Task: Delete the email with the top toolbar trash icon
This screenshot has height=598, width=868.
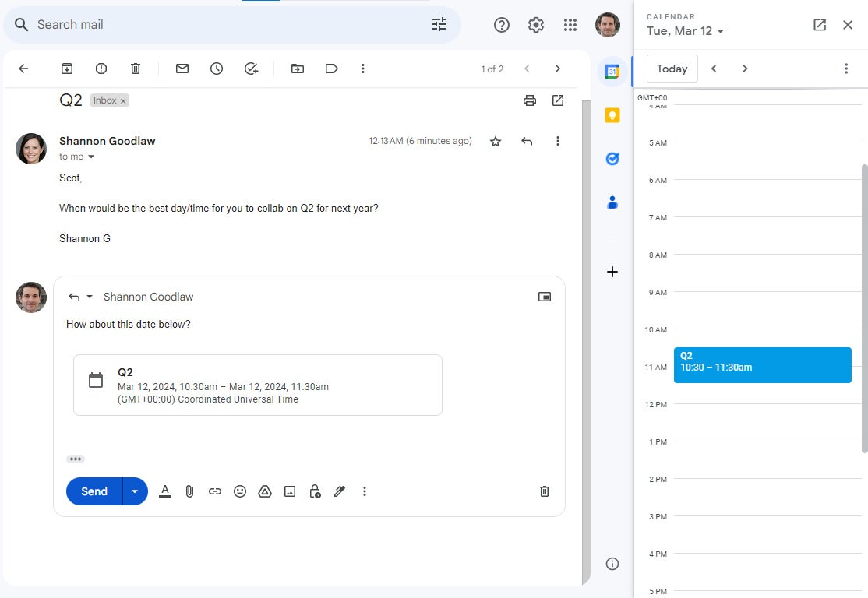Action: point(136,69)
